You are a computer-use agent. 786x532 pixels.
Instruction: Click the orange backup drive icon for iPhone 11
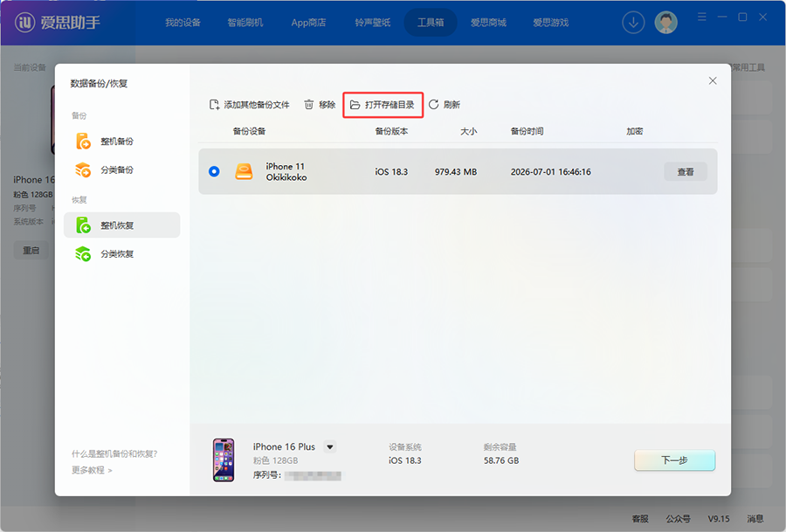point(245,171)
